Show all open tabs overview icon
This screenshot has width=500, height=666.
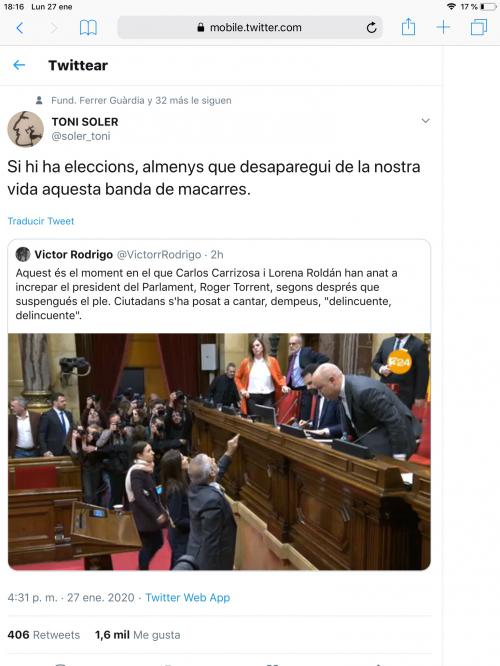point(479,28)
